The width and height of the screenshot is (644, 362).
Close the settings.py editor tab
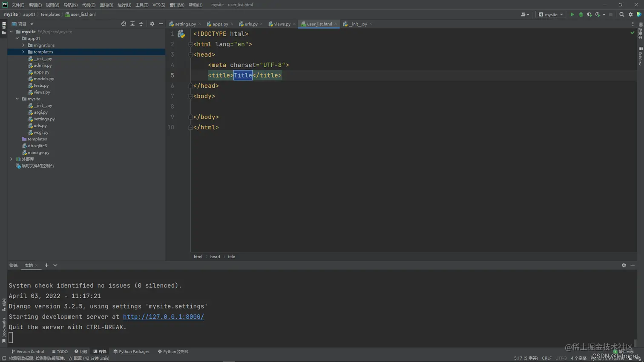[x=200, y=24]
